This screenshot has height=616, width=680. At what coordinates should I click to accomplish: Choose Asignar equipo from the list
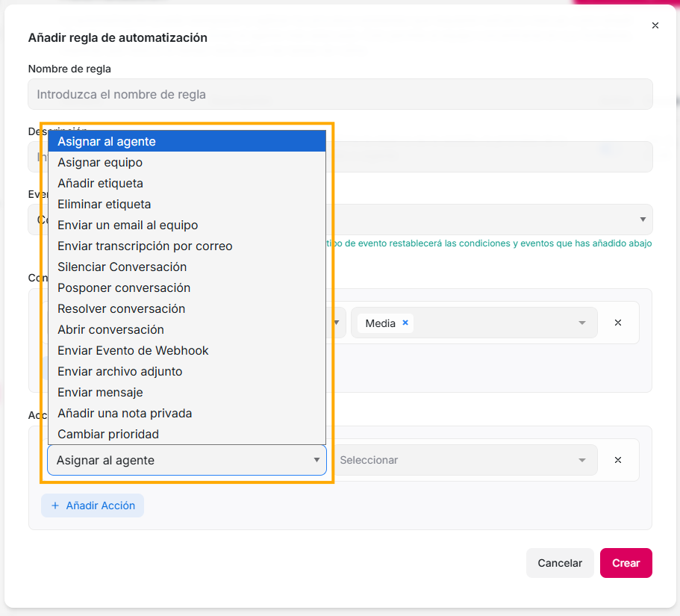[x=100, y=162]
